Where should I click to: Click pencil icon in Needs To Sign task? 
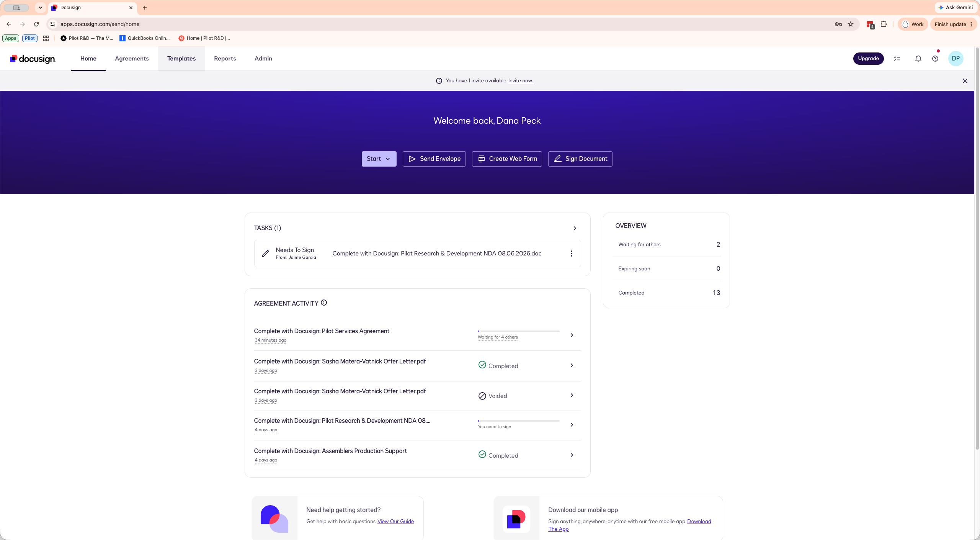(x=265, y=254)
